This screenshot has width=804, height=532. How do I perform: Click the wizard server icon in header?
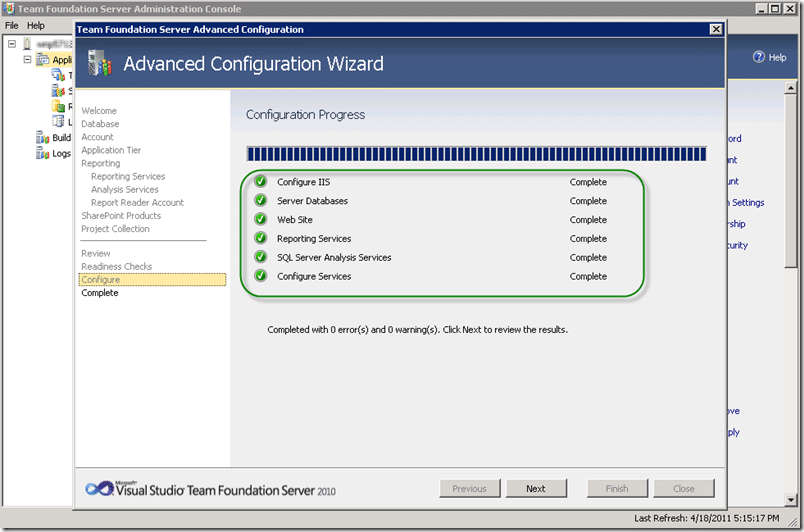click(99, 63)
